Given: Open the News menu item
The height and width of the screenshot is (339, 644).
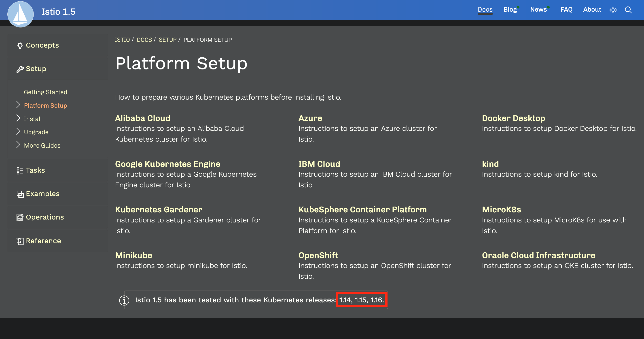Looking at the screenshot, I should point(538,9).
